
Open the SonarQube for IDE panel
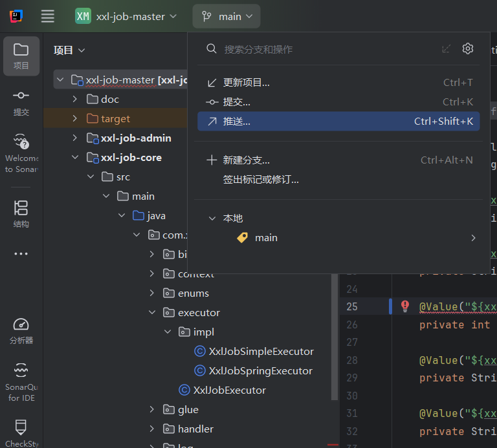21,380
